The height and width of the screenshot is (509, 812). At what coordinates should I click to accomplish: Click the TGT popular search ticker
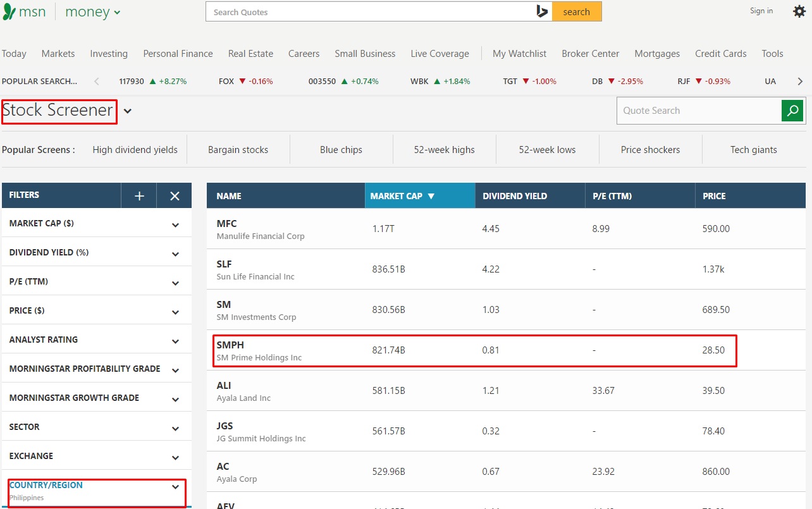click(530, 81)
